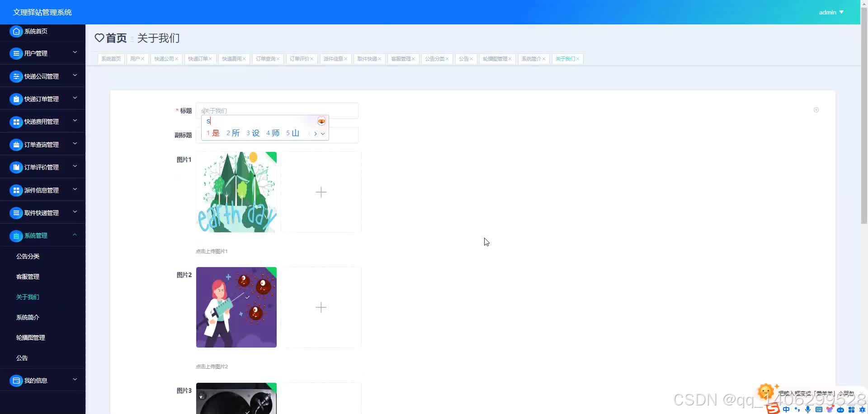The image size is (868, 414).
Task: Select IME candidate 3 设
Action: (253, 133)
